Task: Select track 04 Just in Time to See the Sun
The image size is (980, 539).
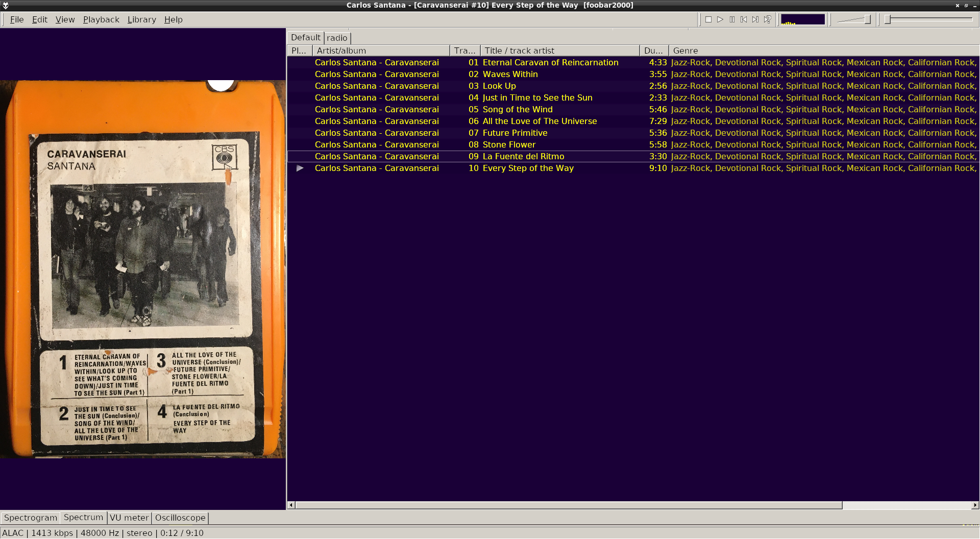Action: point(633,97)
